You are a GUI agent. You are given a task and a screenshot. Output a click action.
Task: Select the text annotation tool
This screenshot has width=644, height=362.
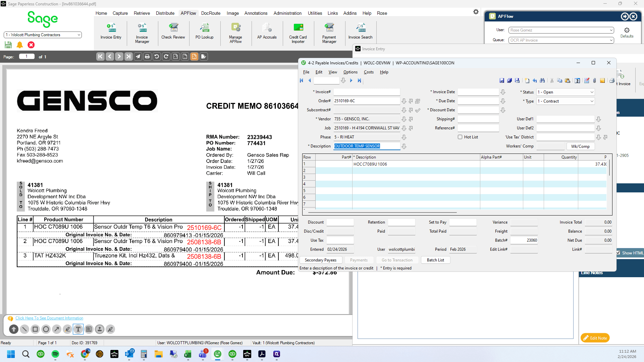[x=78, y=329]
